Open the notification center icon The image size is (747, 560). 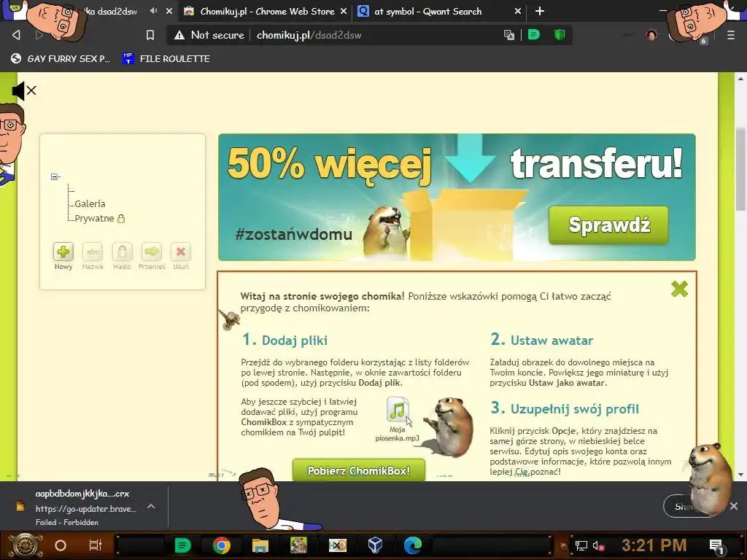coord(716,546)
